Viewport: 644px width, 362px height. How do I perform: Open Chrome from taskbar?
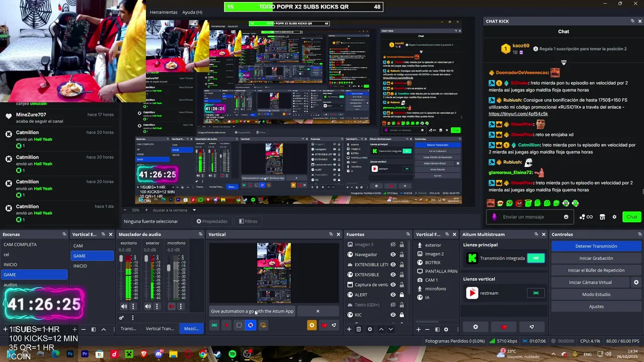[203, 354]
